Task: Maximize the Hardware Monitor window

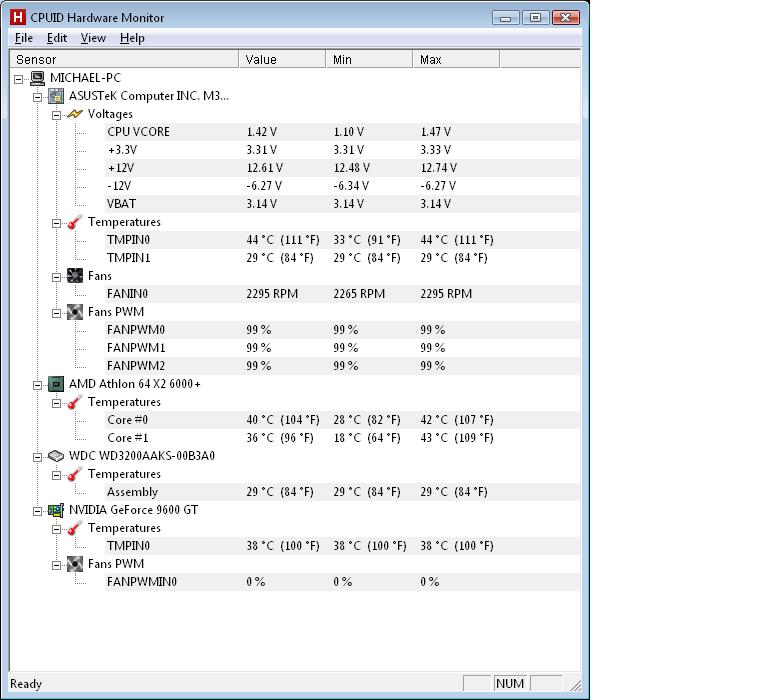Action: 535,18
